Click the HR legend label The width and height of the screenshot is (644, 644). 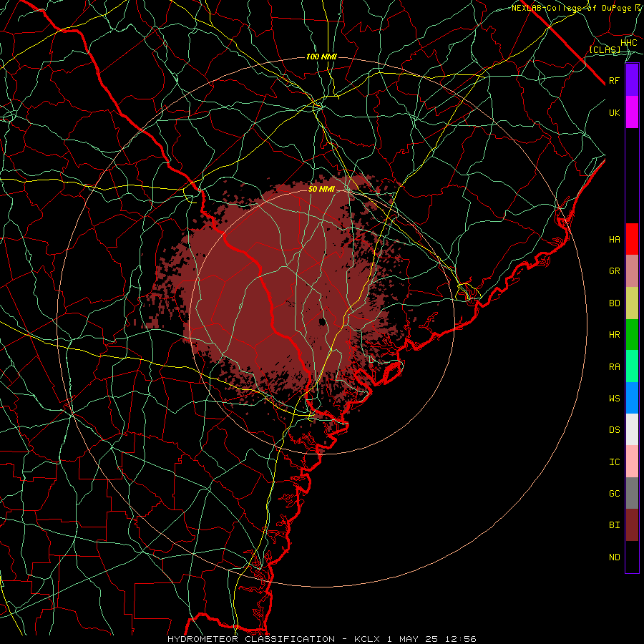point(614,335)
